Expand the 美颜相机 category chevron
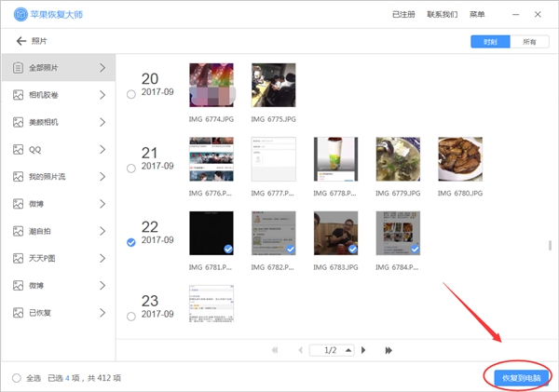This screenshot has width=559, height=392. [x=102, y=122]
